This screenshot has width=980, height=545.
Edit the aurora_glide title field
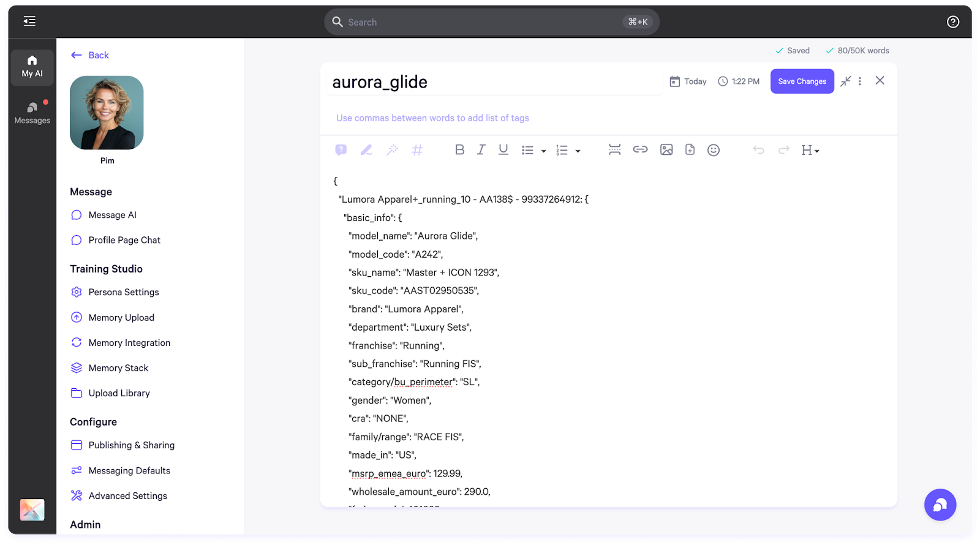tap(495, 82)
